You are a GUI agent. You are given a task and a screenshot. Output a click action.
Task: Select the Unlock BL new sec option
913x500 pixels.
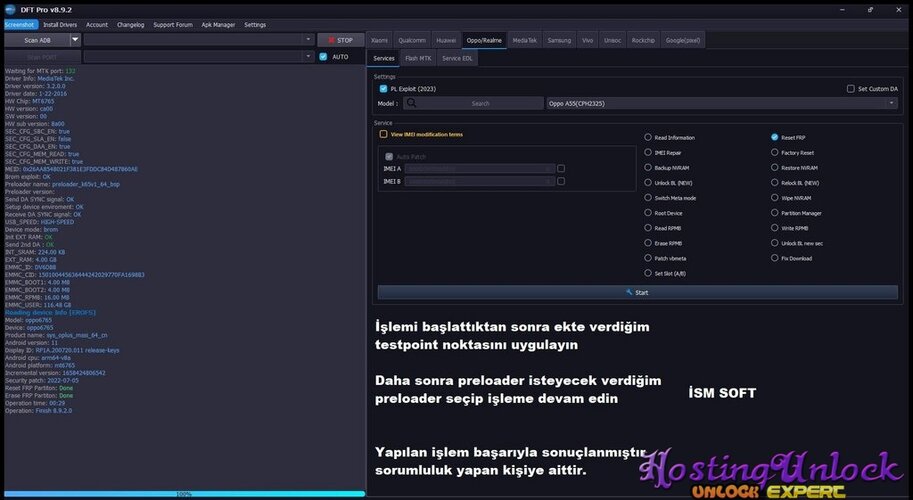774,243
